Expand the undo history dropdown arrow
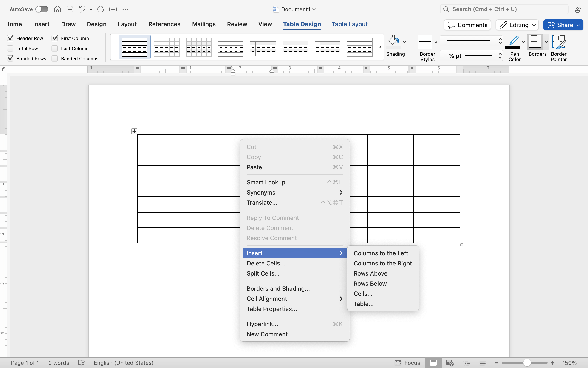The image size is (588, 368). pyautogui.click(x=91, y=9)
